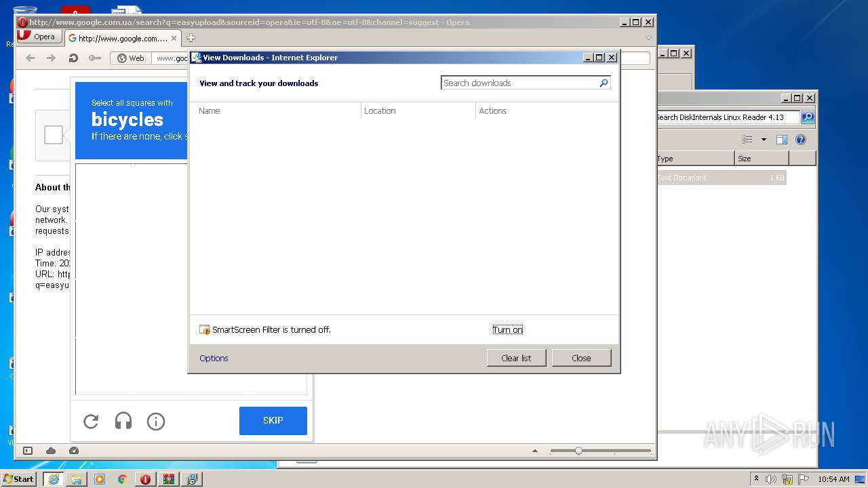Open network status tray icon
The width and height of the screenshot is (868, 488).
(x=787, y=479)
